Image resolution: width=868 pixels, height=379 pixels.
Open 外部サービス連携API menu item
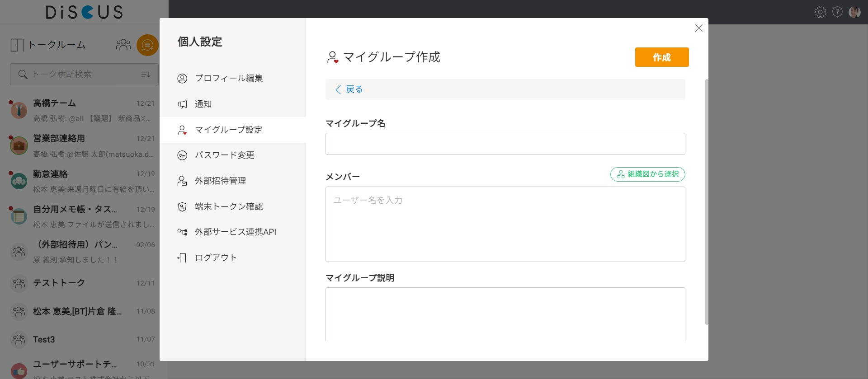click(x=232, y=232)
